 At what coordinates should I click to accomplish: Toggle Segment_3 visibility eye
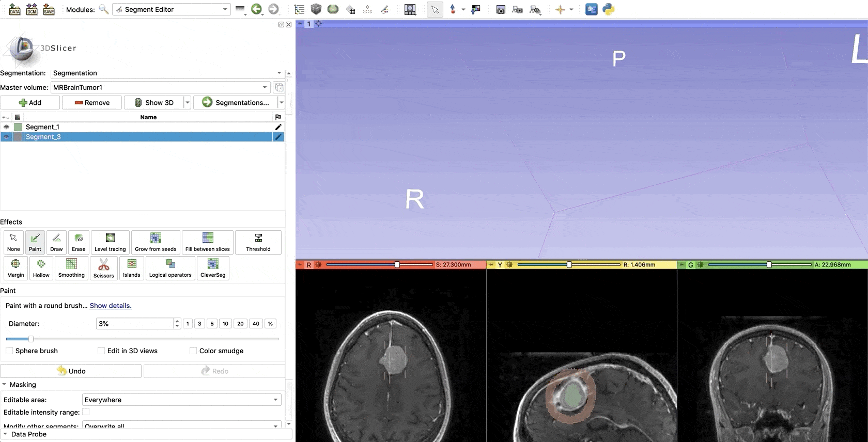coord(6,137)
